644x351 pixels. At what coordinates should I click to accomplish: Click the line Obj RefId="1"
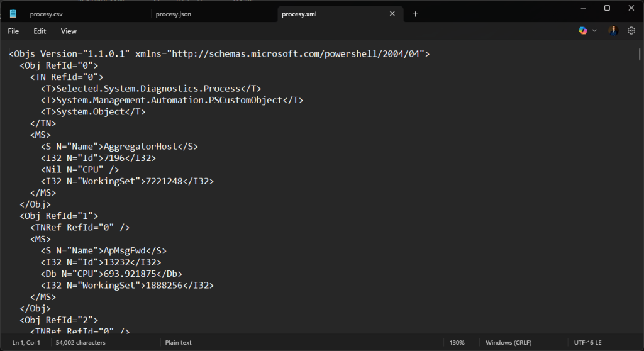(58, 216)
